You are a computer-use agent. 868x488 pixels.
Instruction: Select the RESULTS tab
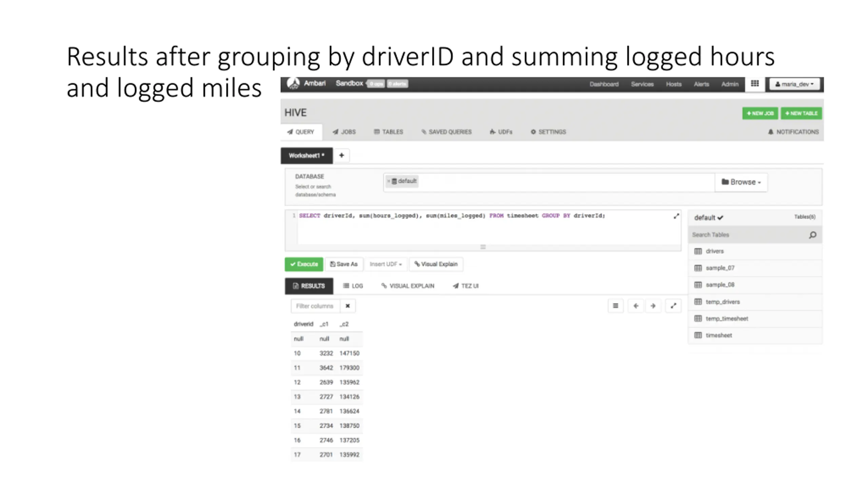[309, 286]
